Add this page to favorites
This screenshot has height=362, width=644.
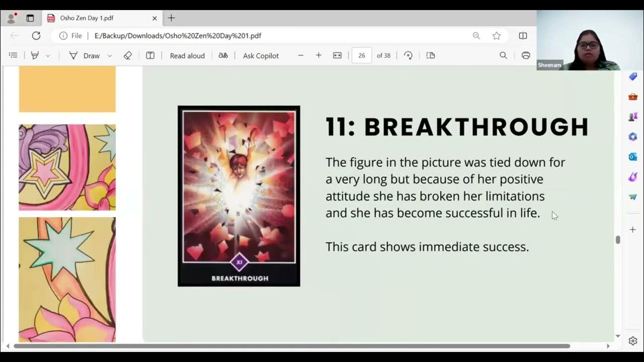pos(497,36)
